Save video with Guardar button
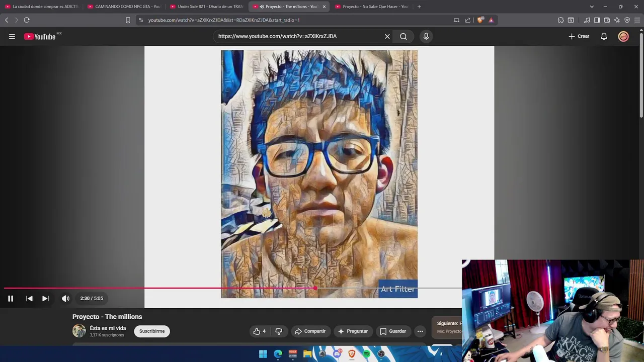 (392, 331)
